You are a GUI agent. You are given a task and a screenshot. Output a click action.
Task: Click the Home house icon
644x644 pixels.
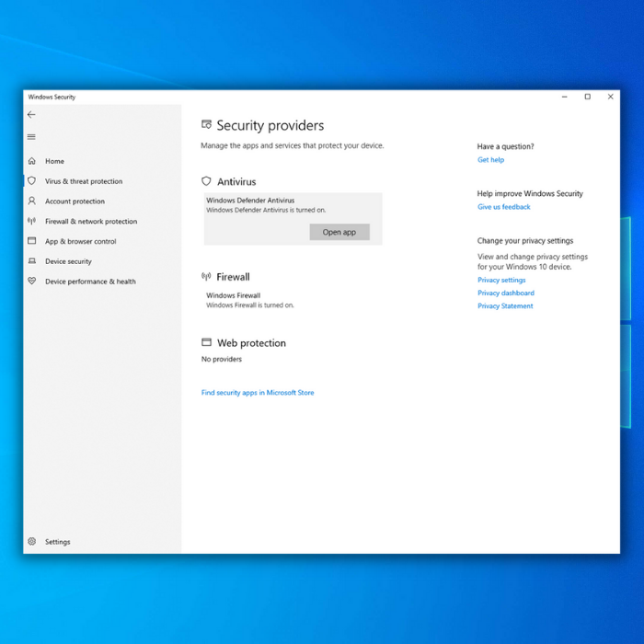31,161
